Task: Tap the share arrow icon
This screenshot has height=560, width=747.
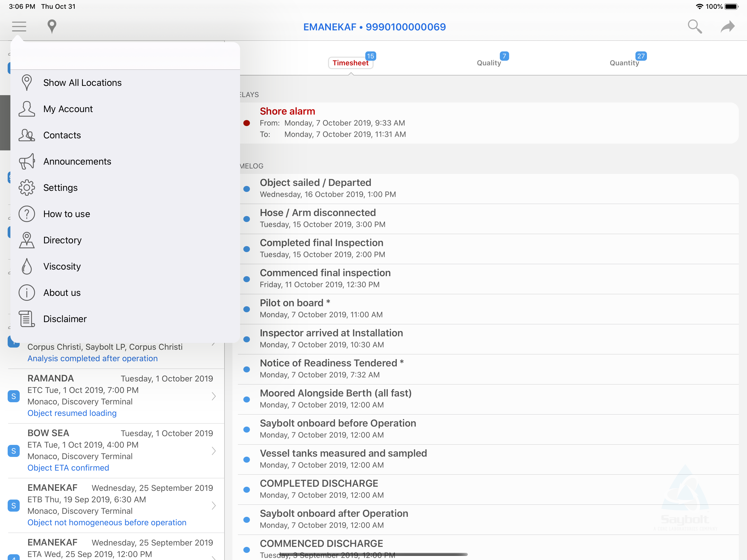Action: point(727,26)
